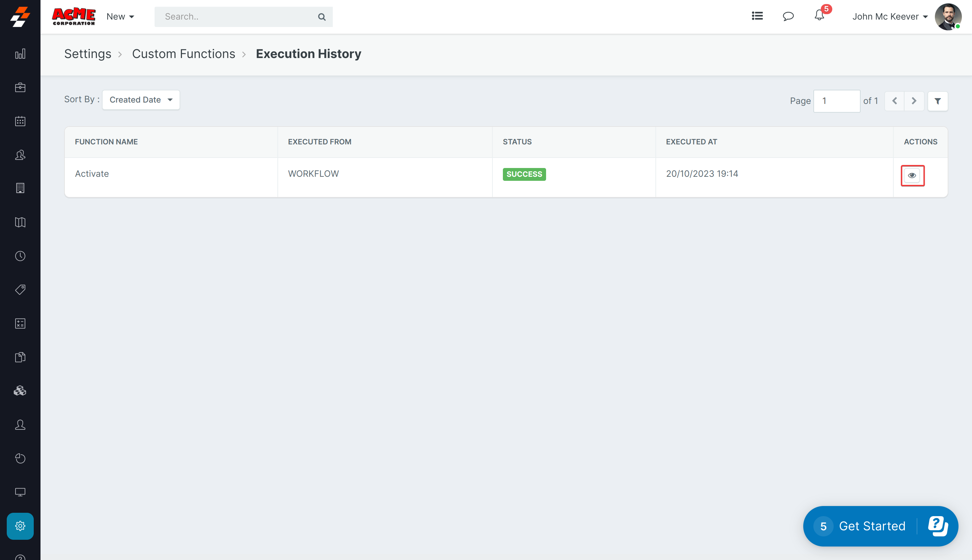Open the New dropdown menu

(120, 17)
